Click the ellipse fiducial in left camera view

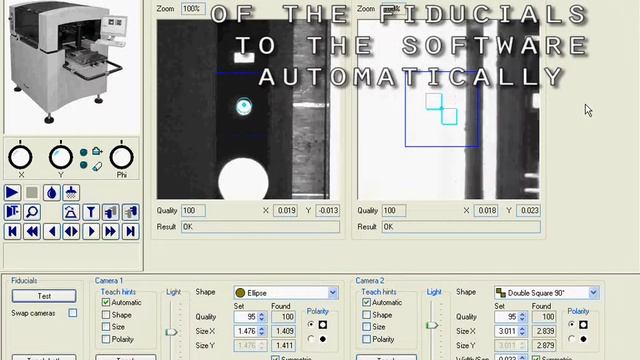(x=244, y=107)
